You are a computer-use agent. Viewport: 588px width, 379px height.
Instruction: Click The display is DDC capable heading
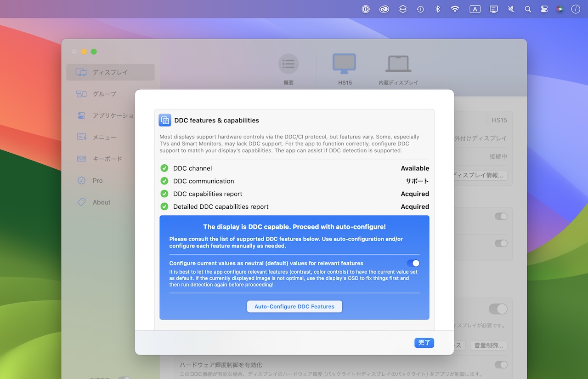click(294, 227)
